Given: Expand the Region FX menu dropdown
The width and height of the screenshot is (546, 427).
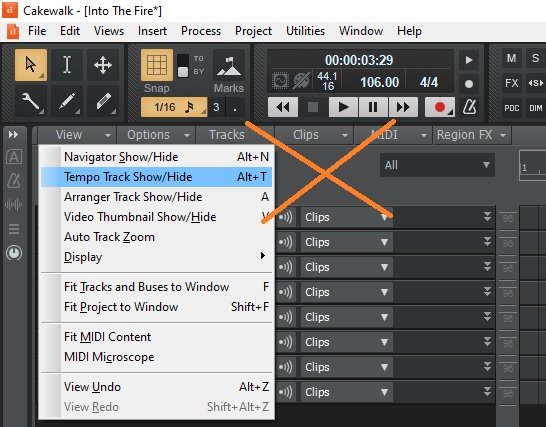Looking at the screenshot, I should click(472, 135).
